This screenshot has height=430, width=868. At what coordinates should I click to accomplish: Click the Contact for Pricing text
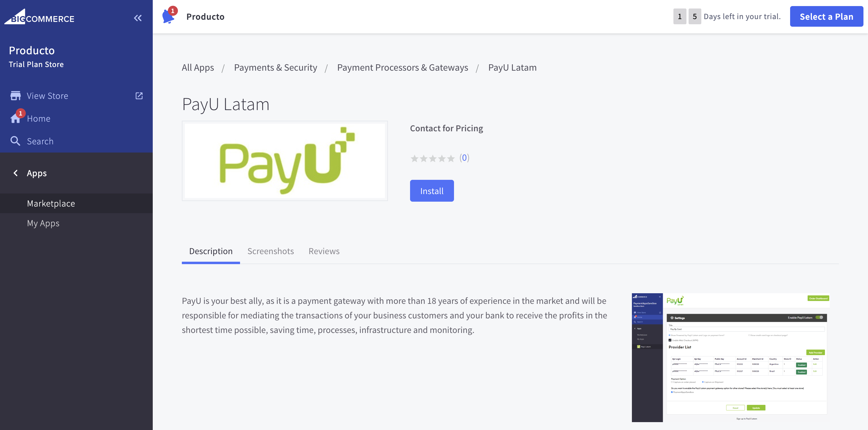[446, 129]
